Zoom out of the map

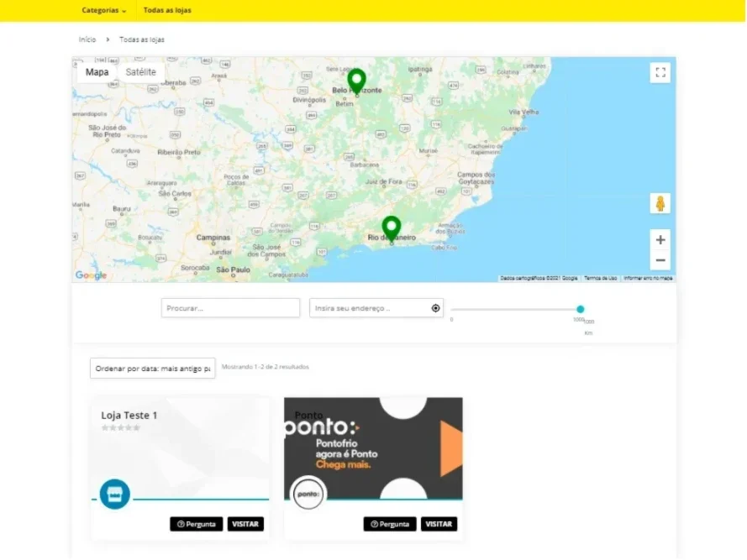click(660, 260)
